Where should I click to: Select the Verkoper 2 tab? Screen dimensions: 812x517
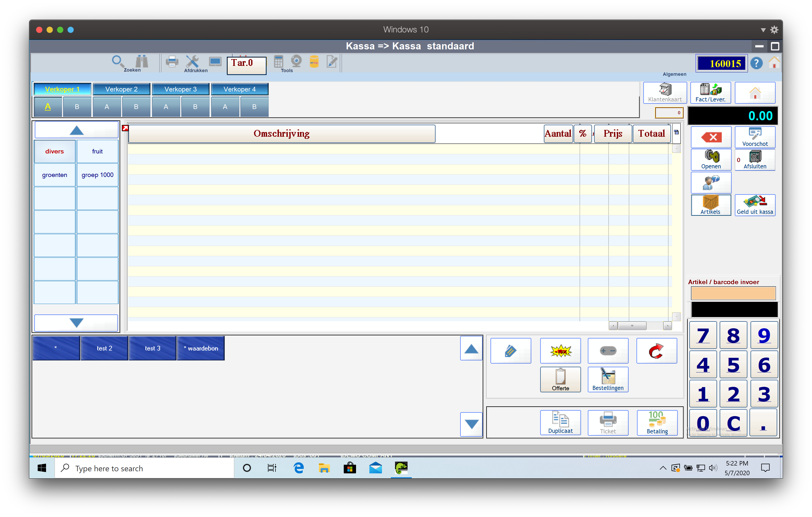(x=121, y=89)
